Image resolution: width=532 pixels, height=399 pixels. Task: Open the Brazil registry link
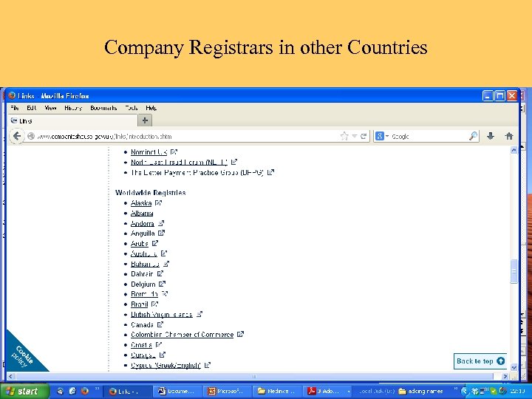tap(140, 304)
